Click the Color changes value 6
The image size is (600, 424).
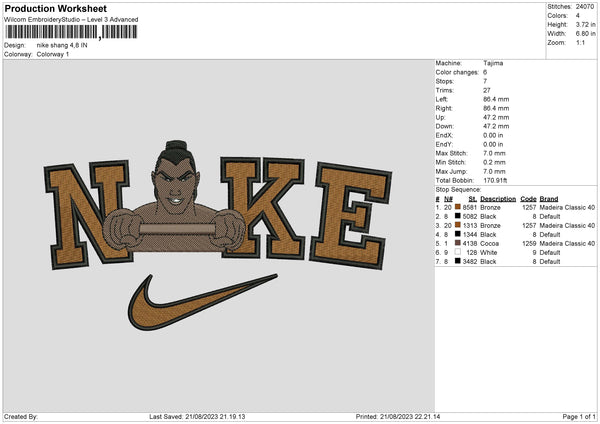[x=485, y=72]
